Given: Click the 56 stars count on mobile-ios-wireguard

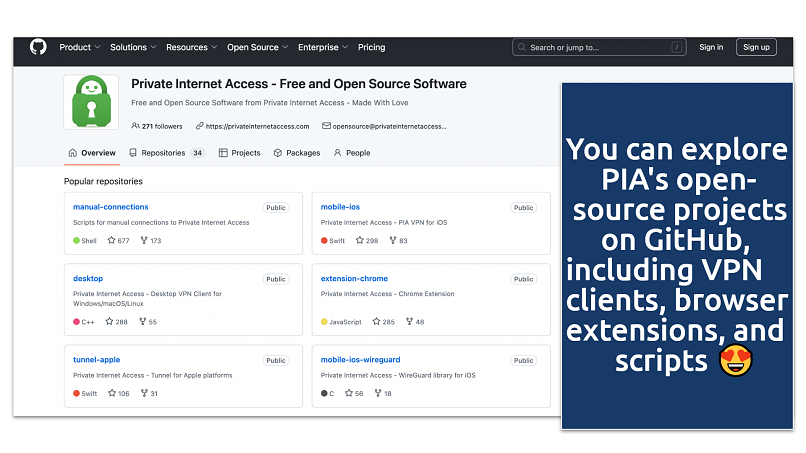Looking at the screenshot, I should coord(359,393).
